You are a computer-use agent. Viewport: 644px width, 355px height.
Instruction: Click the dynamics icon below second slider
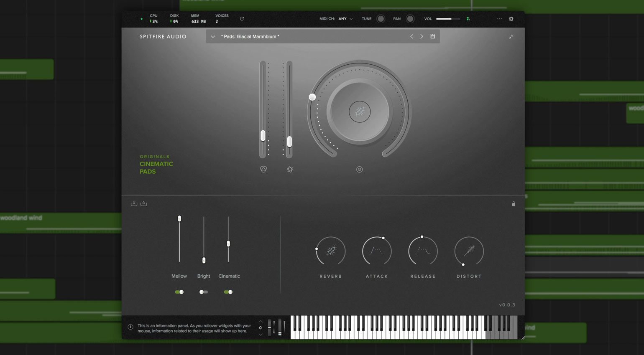coord(290,169)
